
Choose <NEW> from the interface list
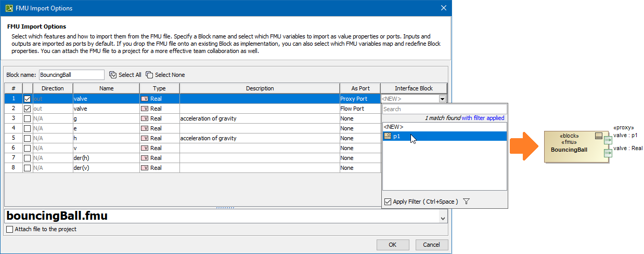[393, 127]
